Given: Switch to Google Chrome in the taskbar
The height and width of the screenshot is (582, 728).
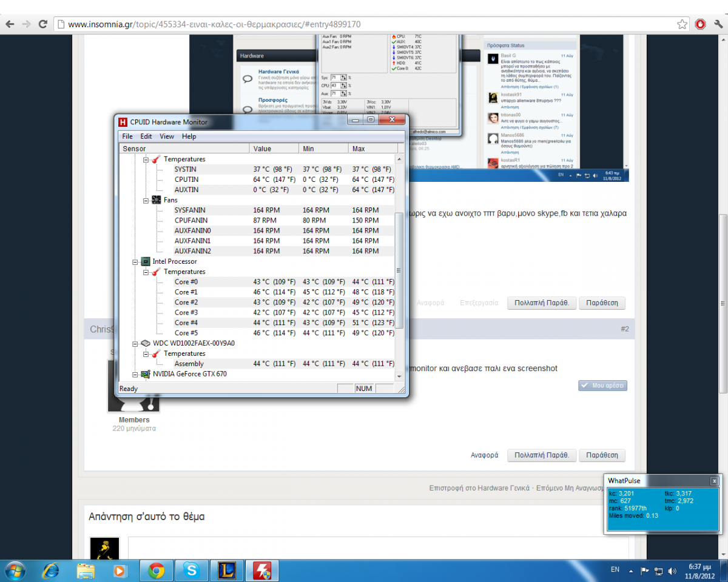Looking at the screenshot, I should pyautogui.click(x=157, y=570).
